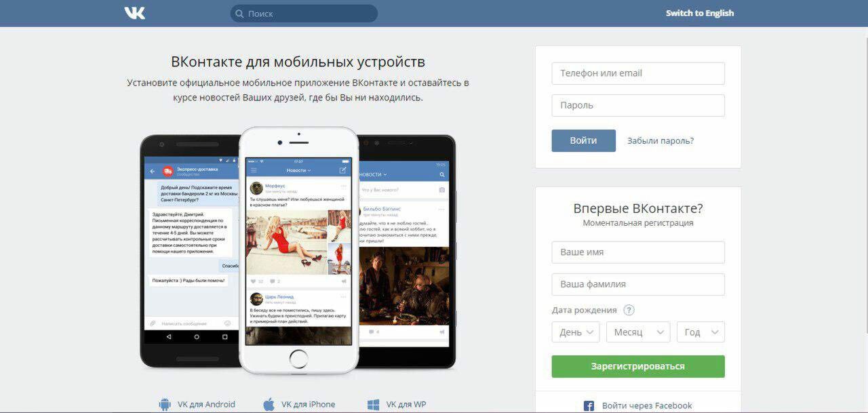Screen dimensions: 868x413
Task: Open the VK для Android link
Action: (x=206, y=404)
